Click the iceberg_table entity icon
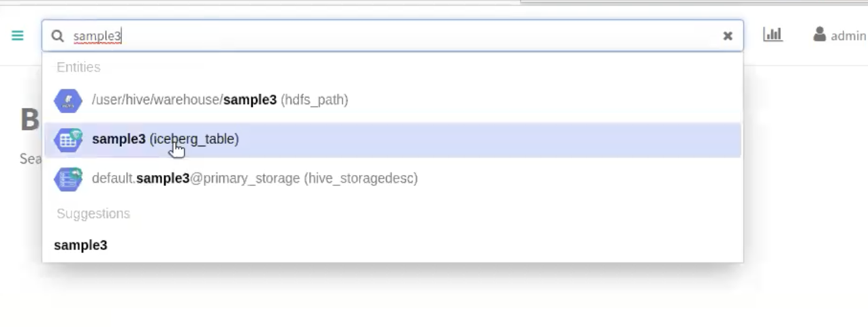Screen dimensions: 868x327 click(x=68, y=140)
